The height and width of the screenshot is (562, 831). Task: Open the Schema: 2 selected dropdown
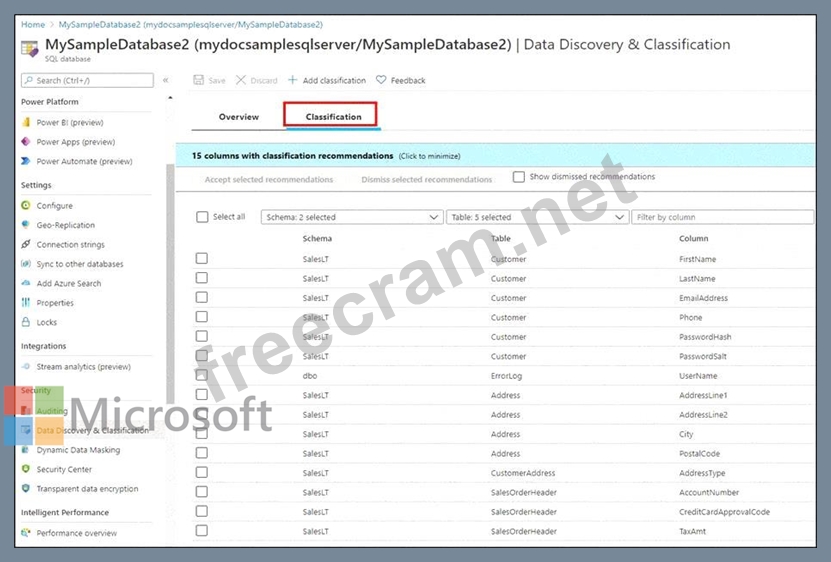coord(352,217)
